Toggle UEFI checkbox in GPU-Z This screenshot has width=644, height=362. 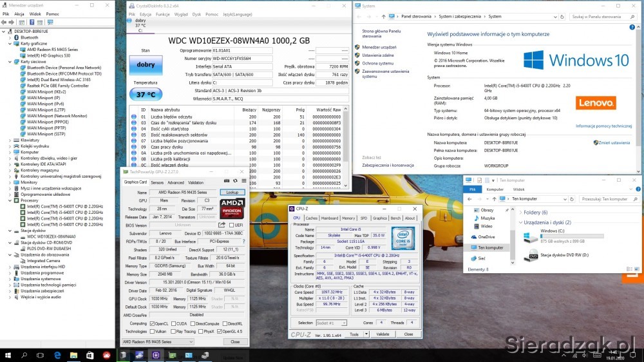[231, 225]
